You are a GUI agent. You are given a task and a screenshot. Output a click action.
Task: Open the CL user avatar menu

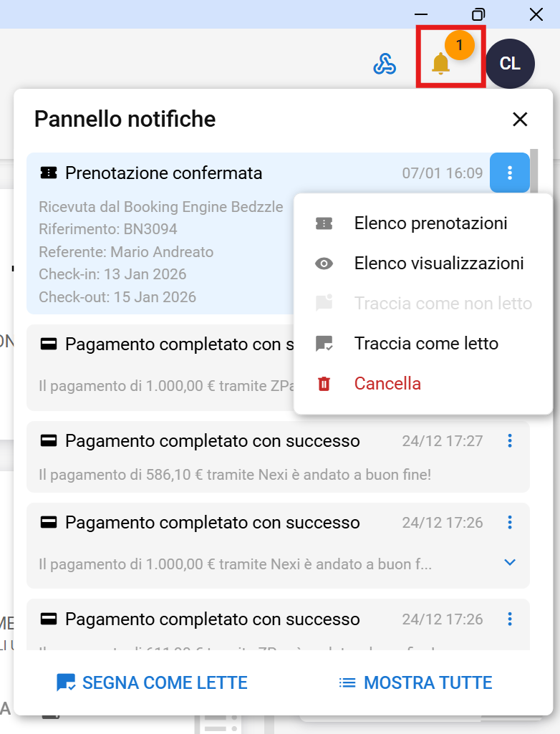(510, 64)
